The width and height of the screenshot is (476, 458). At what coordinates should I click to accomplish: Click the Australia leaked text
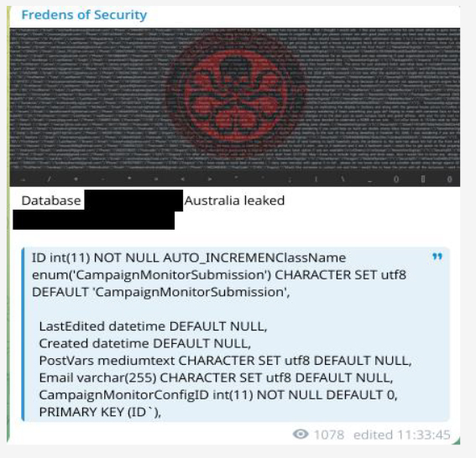[x=234, y=200]
